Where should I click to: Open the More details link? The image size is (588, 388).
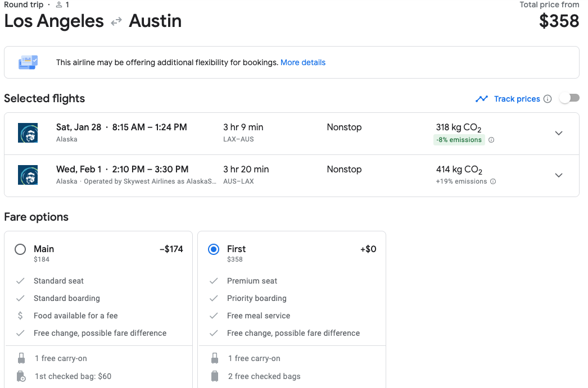point(302,62)
